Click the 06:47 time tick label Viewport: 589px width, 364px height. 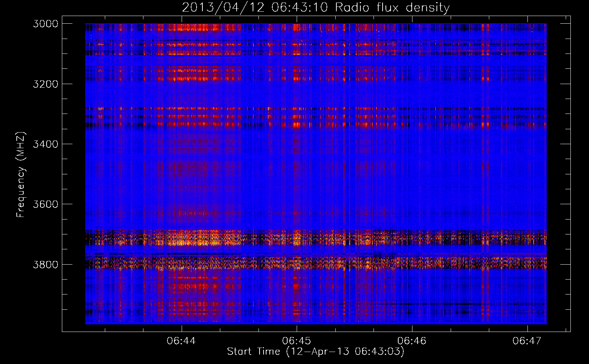tap(527, 341)
